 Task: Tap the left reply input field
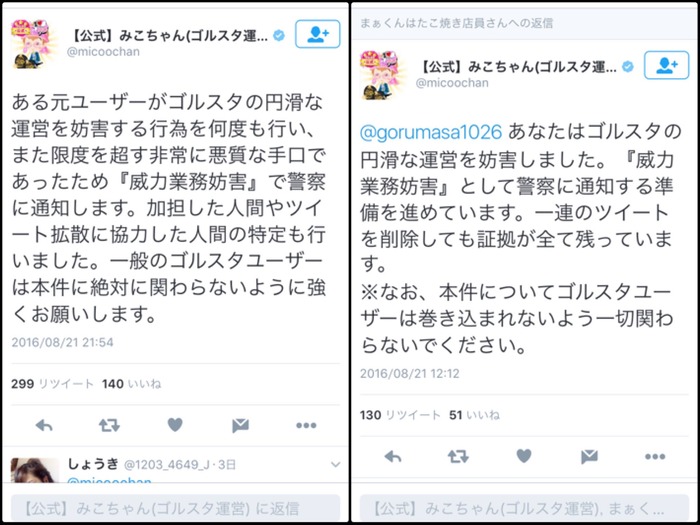point(175,508)
